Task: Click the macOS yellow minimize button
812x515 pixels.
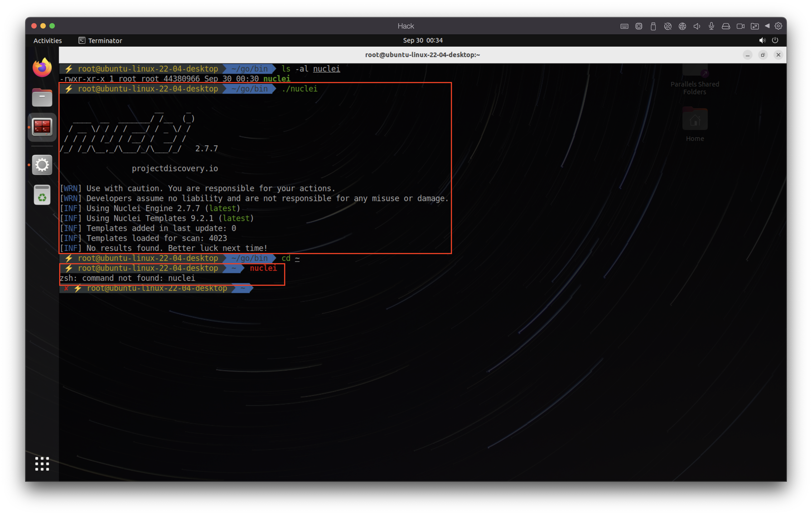Action: [43, 26]
